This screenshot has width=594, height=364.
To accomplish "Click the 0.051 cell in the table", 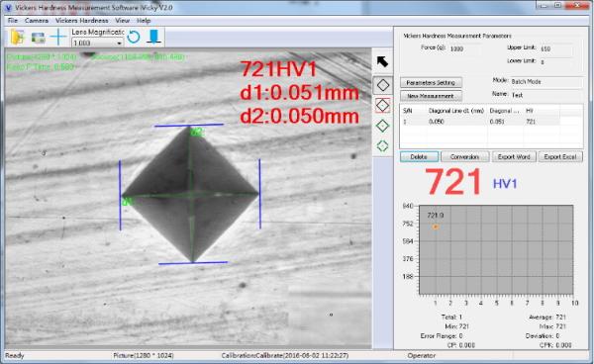I will tap(497, 122).
